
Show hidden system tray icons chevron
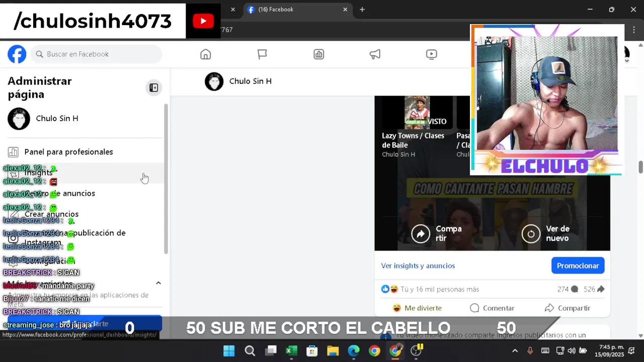point(515,350)
